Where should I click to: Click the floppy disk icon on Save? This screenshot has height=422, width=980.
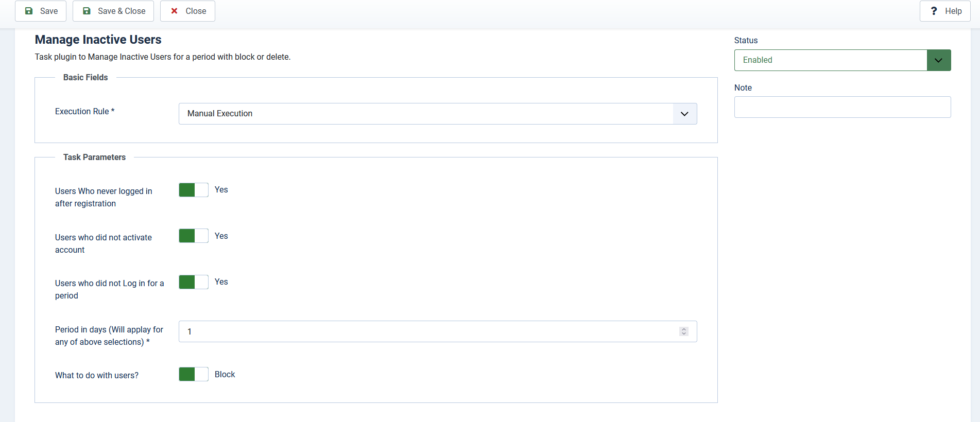click(x=29, y=11)
